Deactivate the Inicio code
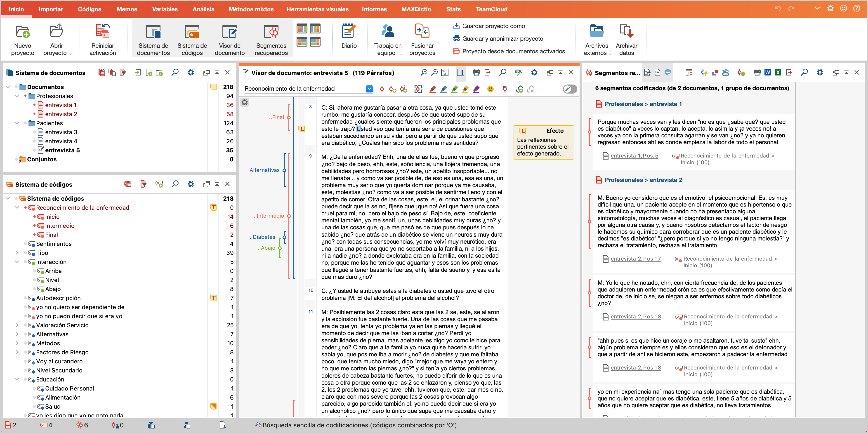Image resolution: width=868 pixels, height=433 pixels. (34, 217)
